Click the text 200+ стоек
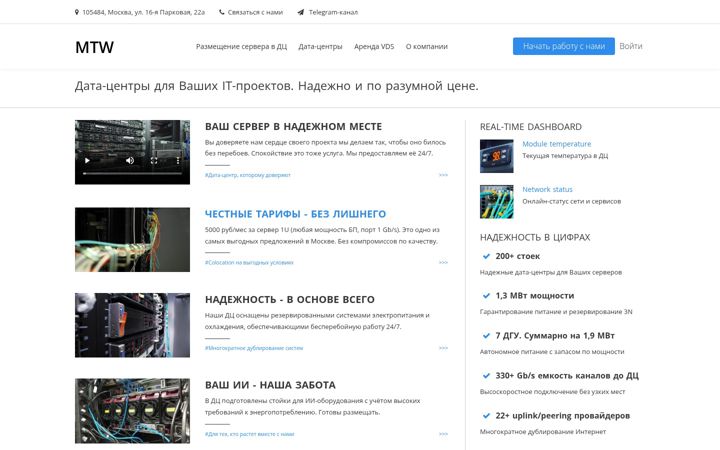Viewport: 720px width, 450px height. click(x=518, y=256)
